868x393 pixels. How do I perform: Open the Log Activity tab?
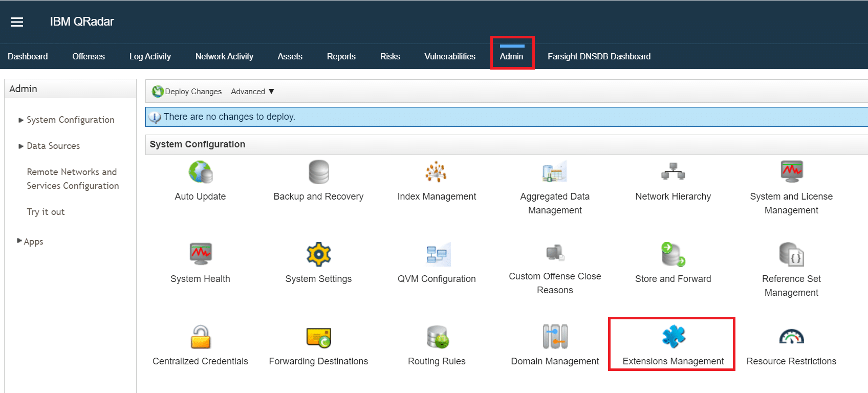[150, 56]
